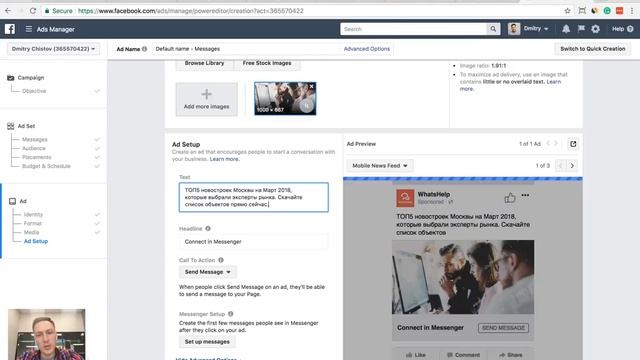Click the Headline info icon
This screenshot has width=640, height=360.
tap(208, 229)
